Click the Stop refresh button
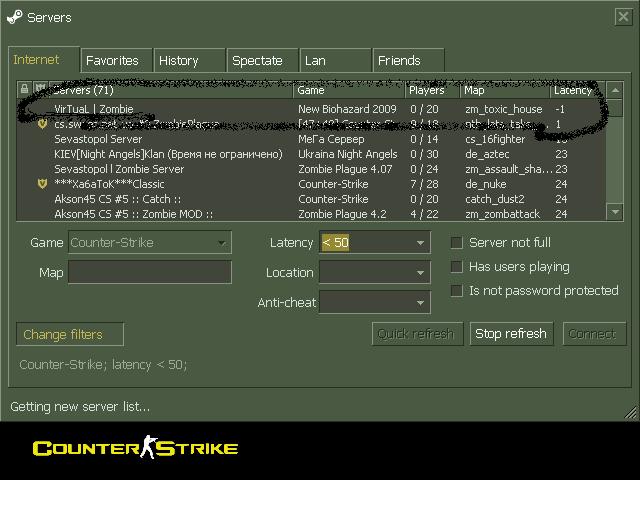 click(x=511, y=334)
